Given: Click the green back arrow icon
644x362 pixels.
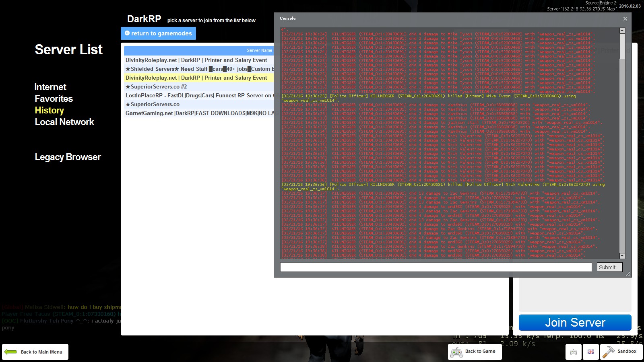Looking at the screenshot, I should coord(10,352).
